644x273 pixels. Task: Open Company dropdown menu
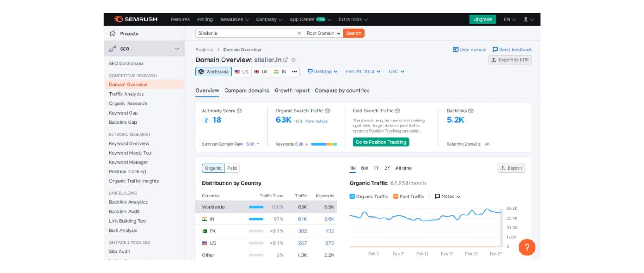[269, 19]
